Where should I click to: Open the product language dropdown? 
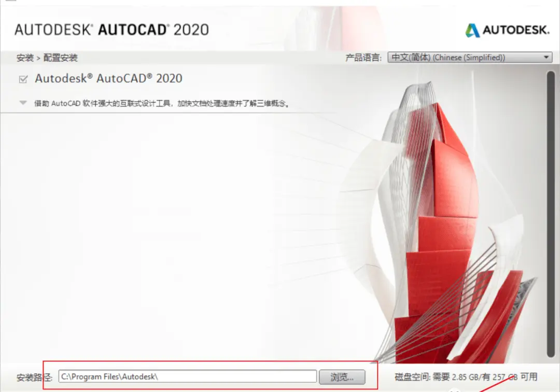[470, 58]
